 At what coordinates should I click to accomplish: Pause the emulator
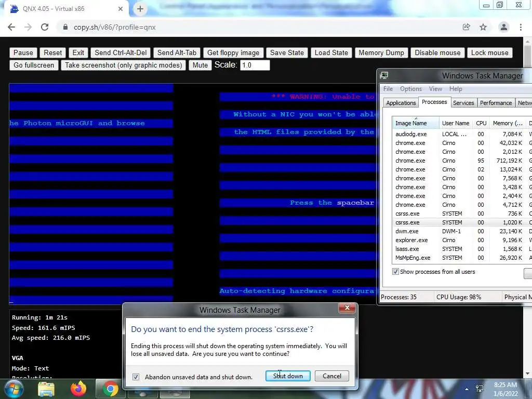[x=23, y=52]
